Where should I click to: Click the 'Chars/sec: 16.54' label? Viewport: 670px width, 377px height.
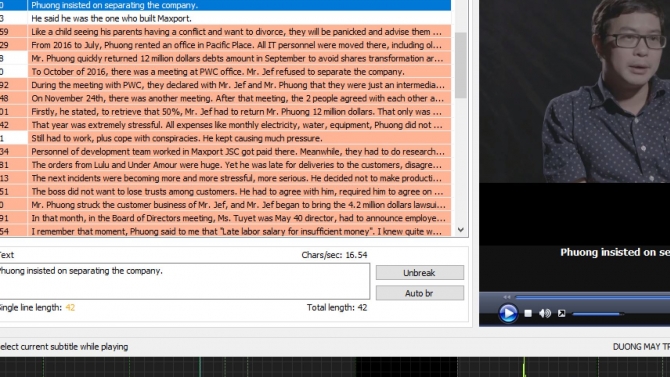tap(334, 255)
